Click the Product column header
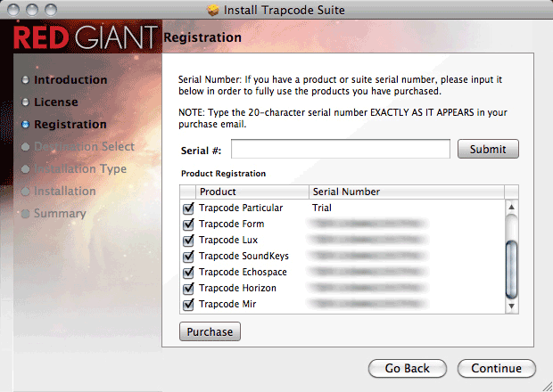Screen dimensions: 553x392 (x=252, y=192)
